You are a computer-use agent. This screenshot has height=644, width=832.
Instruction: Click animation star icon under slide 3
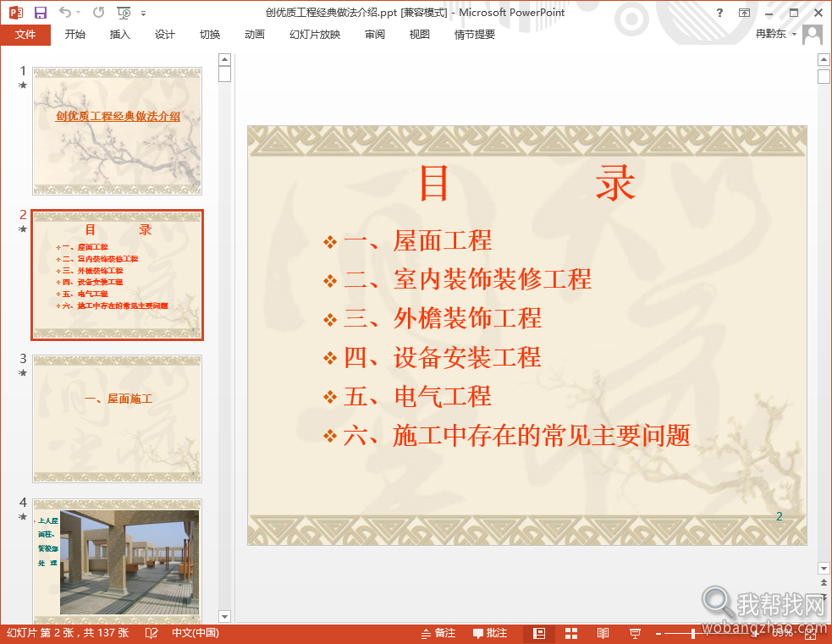(23, 372)
